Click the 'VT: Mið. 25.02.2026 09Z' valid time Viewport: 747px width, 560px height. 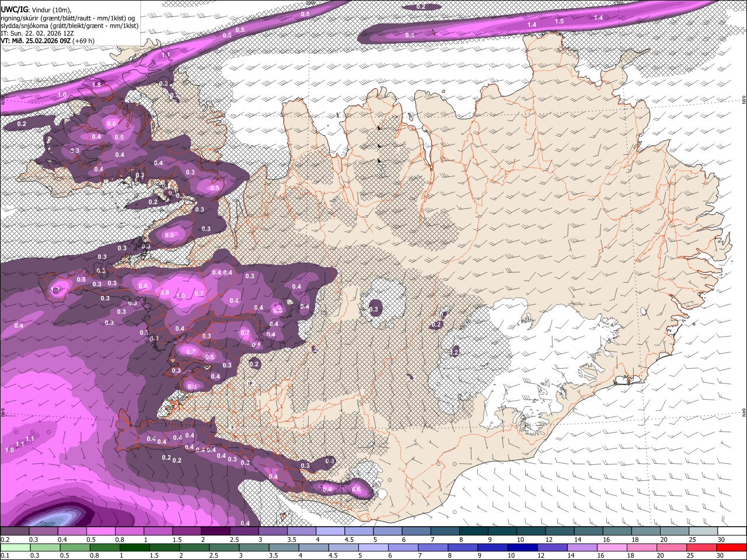[x=34, y=41]
